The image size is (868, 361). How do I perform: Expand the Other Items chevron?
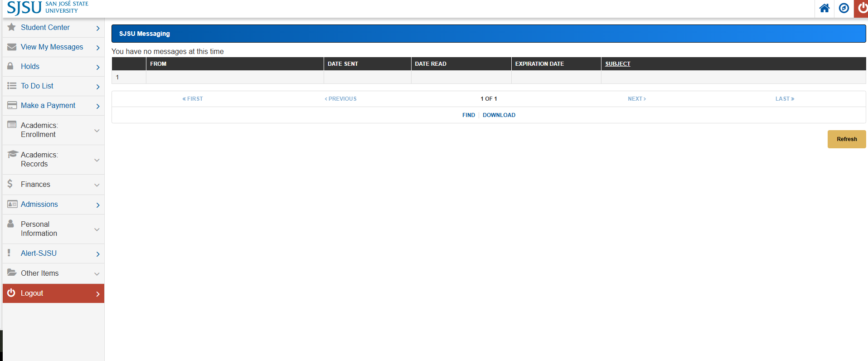(x=97, y=274)
